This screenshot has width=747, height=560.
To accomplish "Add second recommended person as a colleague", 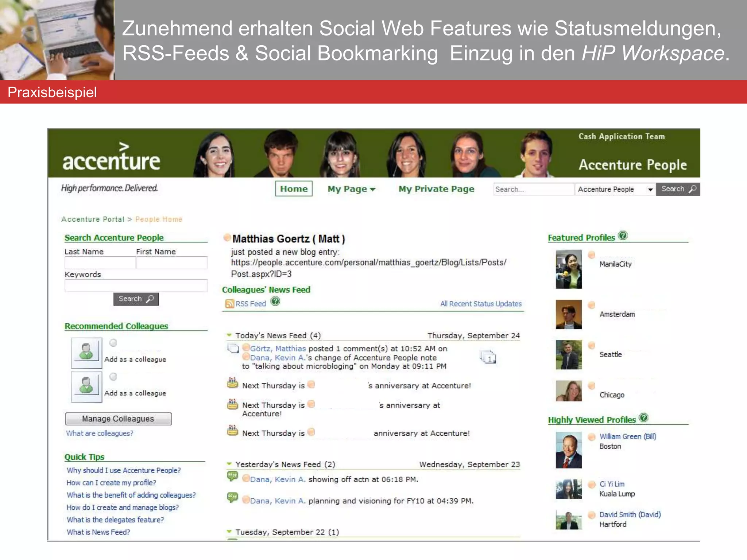I will (x=135, y=393).
